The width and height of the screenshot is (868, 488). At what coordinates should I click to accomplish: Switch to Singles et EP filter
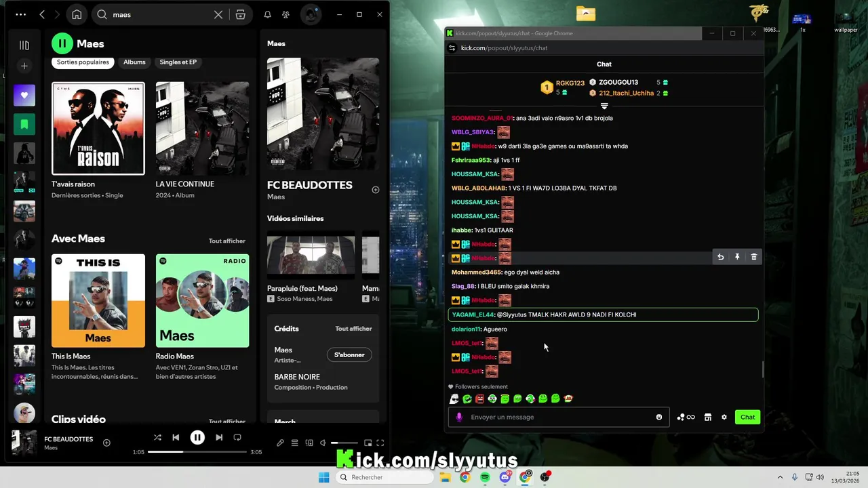(x=178, y=62)
